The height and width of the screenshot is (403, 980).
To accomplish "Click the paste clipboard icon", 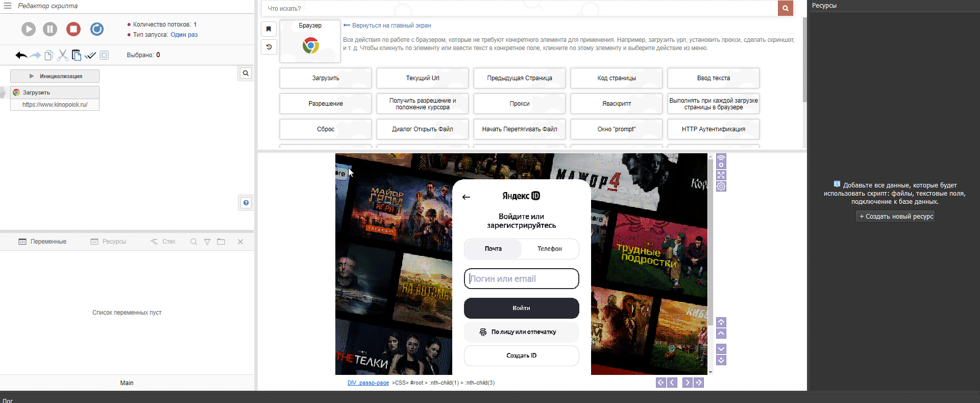I will click(77, 55).
